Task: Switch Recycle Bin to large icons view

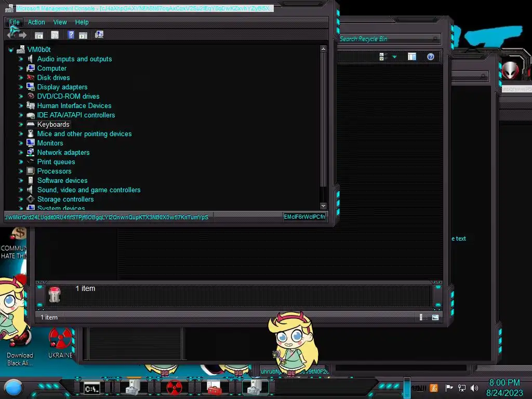Action: (435, 317)
